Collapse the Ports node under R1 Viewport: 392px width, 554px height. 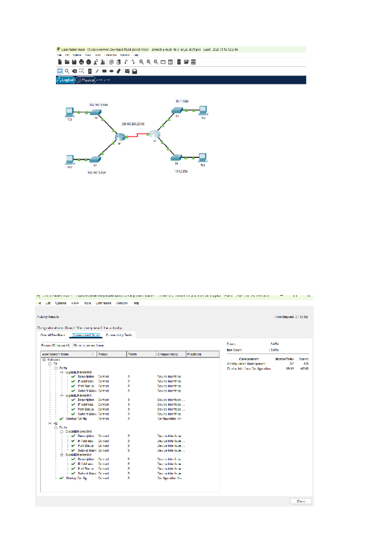pos(56,368)
